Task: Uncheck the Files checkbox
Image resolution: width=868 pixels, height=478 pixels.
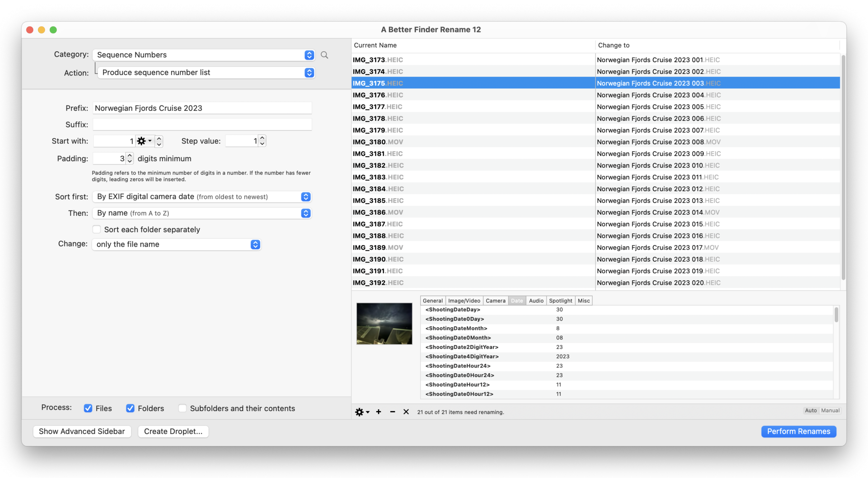Action: click(x=88, y=408)
